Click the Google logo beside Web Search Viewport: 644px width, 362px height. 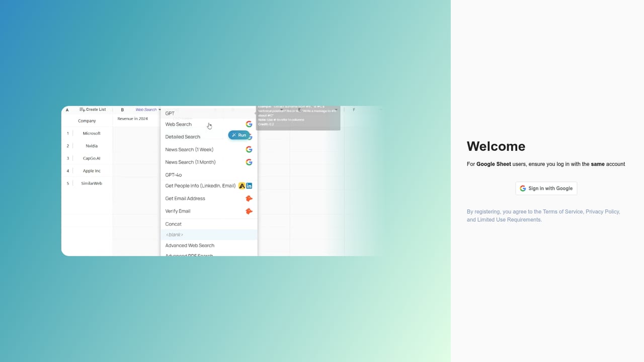249,124
